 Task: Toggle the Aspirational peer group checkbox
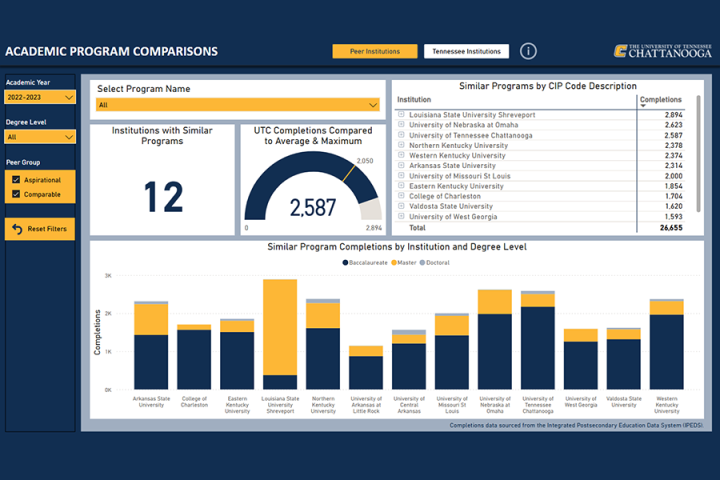(16, 180)
